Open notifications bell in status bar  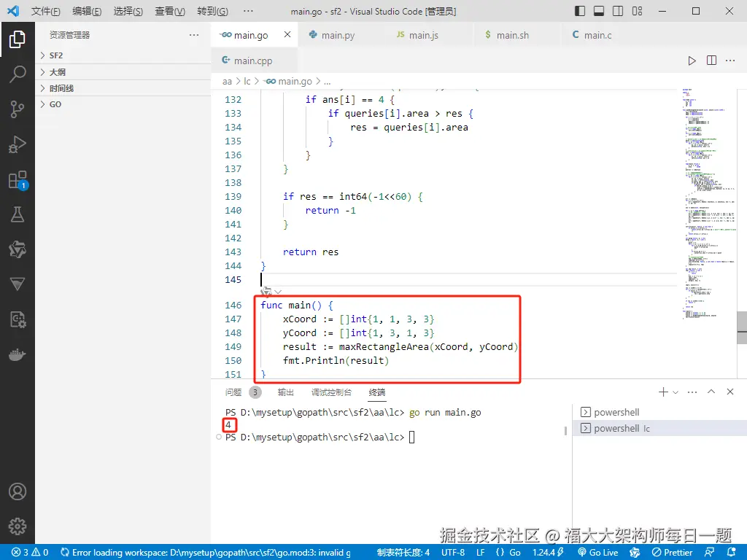pos(732,553)
